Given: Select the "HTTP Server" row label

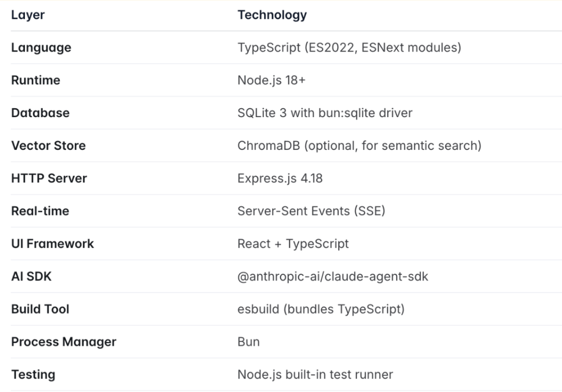Looking at the screenshot, I should click(x=49, y=179).
